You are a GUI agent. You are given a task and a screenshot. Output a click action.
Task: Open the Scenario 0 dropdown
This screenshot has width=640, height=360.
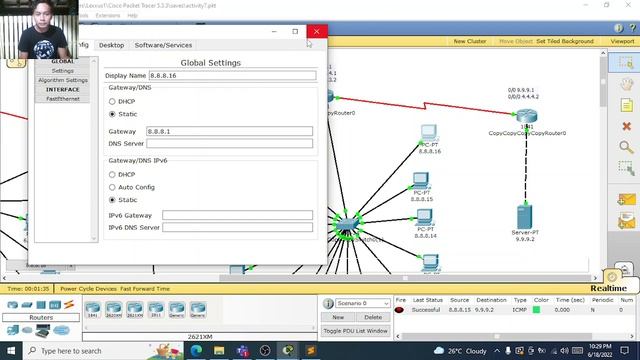(x=363, y=303)
